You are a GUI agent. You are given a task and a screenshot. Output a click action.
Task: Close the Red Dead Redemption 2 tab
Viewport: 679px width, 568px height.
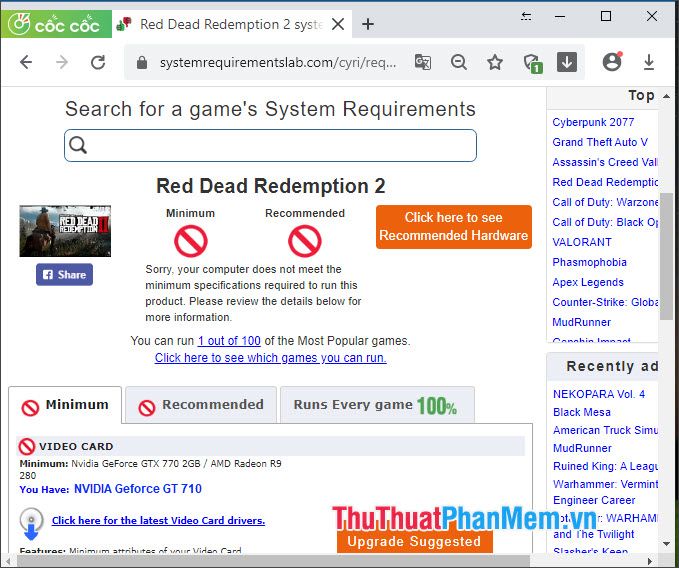pos(338,24)
